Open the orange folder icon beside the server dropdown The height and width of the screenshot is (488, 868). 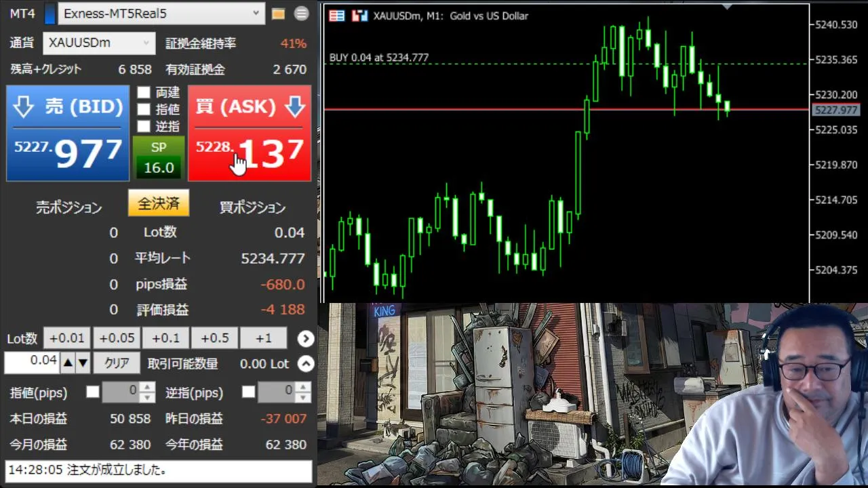pyautogui.click(x=278, y=14)
